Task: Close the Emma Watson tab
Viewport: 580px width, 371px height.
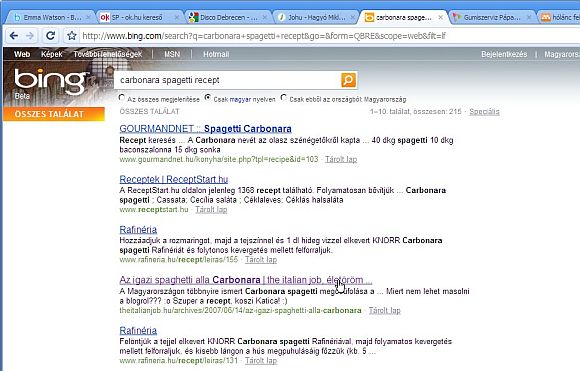Action: click(88, 17)
